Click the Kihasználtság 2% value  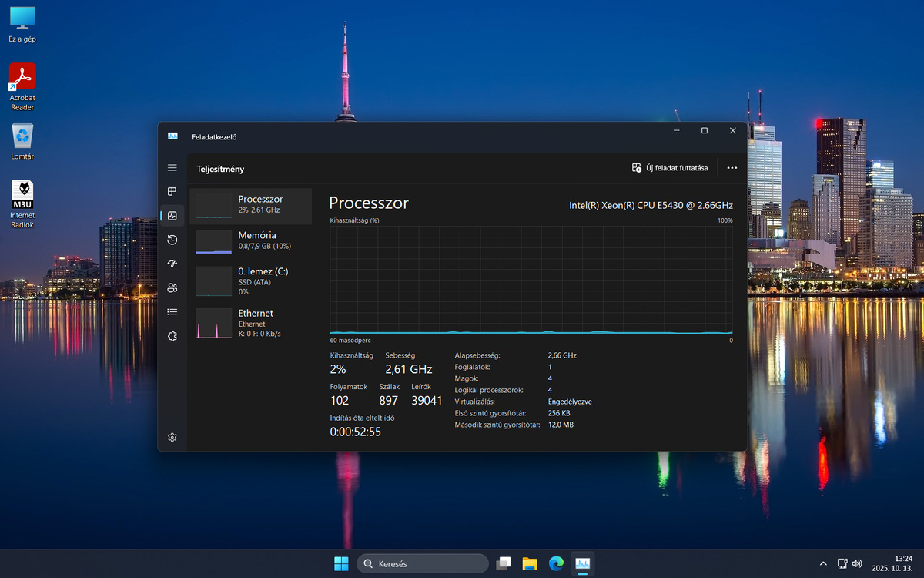pyautogui.click(x=338, y=370)
